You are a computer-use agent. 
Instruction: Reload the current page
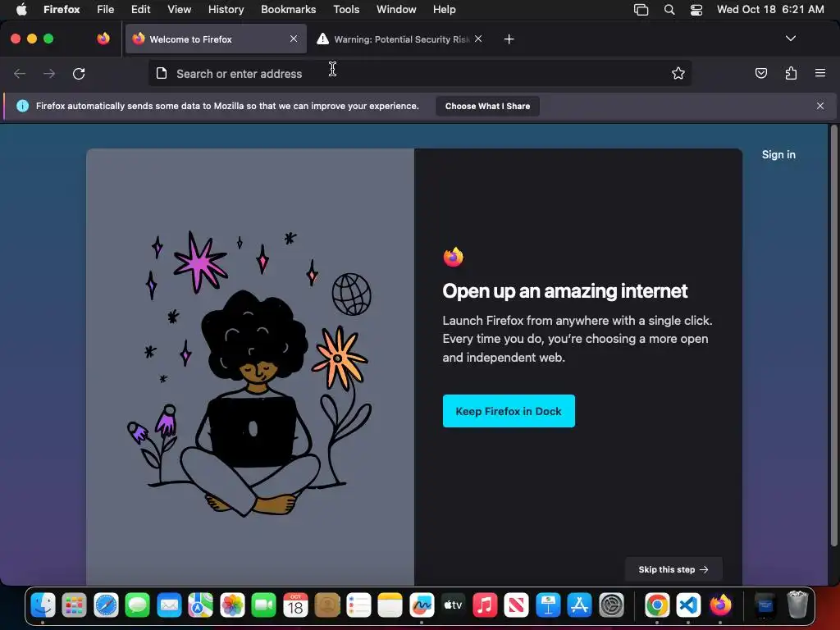pos(79,73)
